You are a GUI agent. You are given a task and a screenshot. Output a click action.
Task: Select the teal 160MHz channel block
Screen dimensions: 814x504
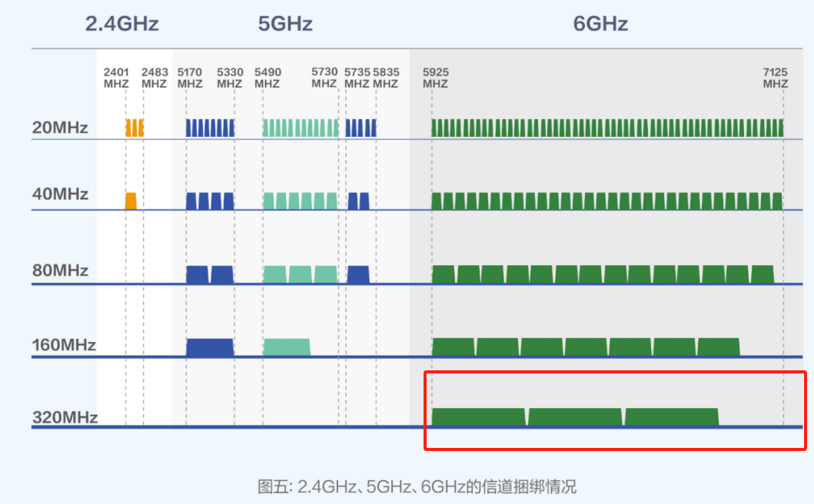tap(288, 346)
